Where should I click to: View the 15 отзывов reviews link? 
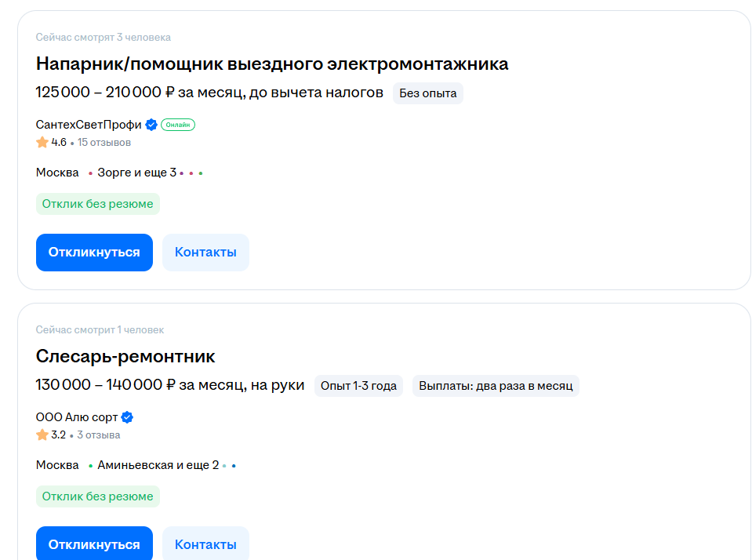tap(104, 143)
